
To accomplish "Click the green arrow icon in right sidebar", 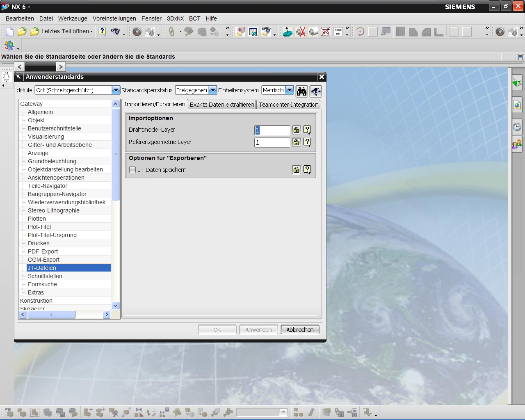I will (517, 83).
